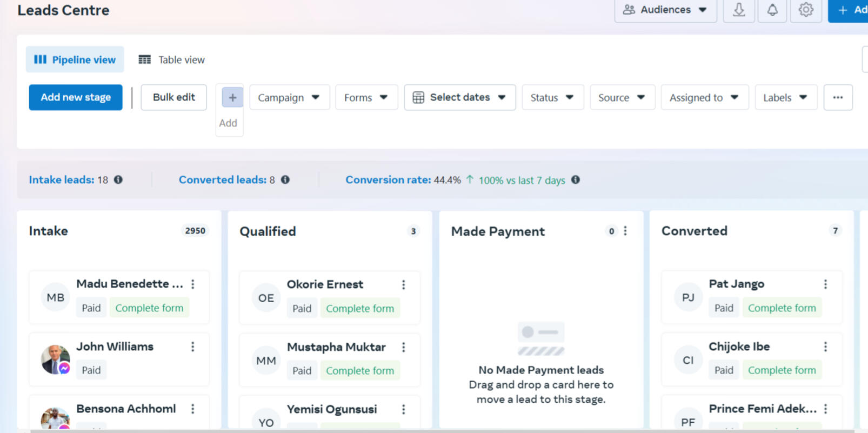This screenshot has height=433, width=868.
Task: Open the three-dot more filters button
Action: pos(838,97)
